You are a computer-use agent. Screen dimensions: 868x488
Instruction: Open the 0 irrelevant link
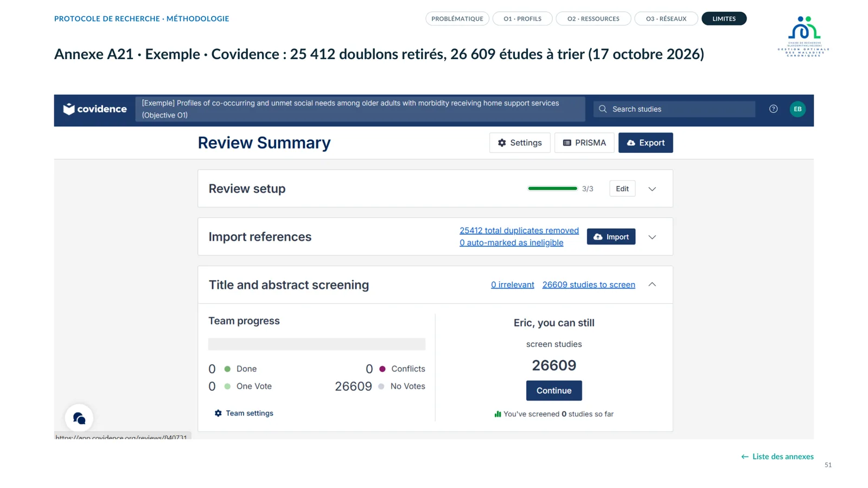[x=513, y=285]
